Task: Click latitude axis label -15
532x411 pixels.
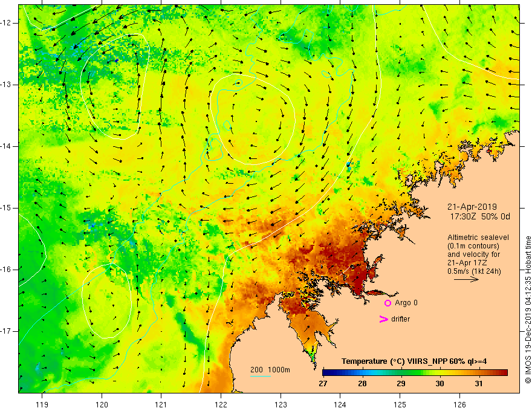Action: point(6,208)
